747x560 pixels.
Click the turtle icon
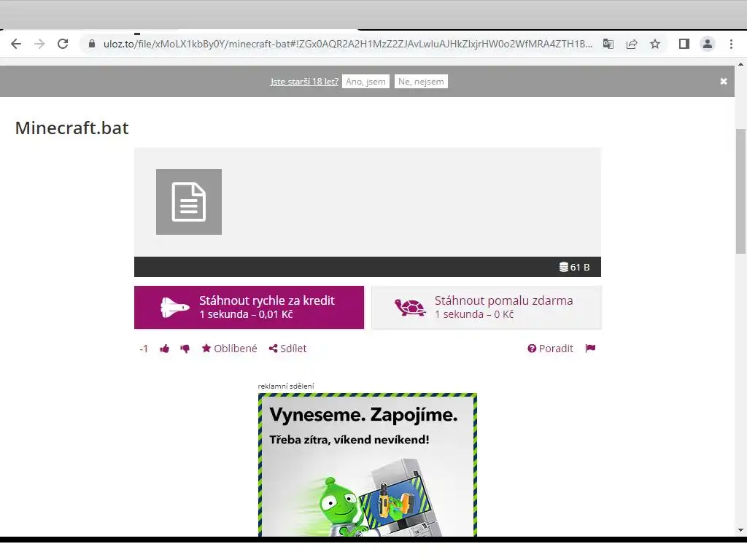click(410, 307)
